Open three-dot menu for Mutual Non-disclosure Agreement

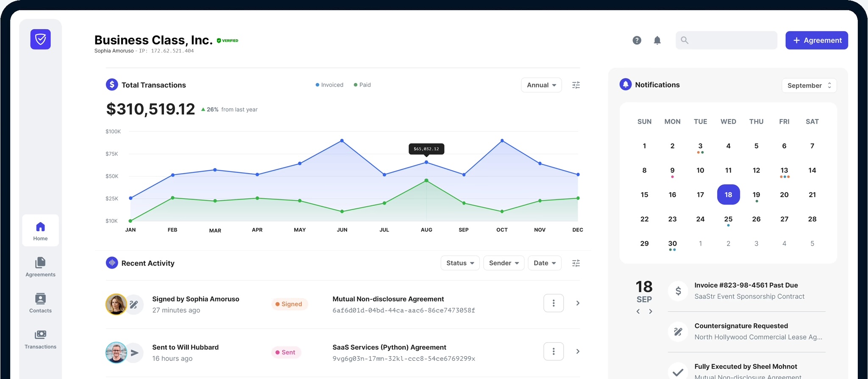click(x=553, y=303)
